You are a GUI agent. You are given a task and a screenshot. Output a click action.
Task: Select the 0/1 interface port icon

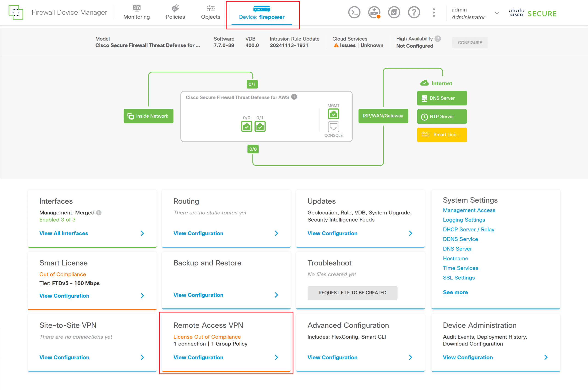point(260,126)
